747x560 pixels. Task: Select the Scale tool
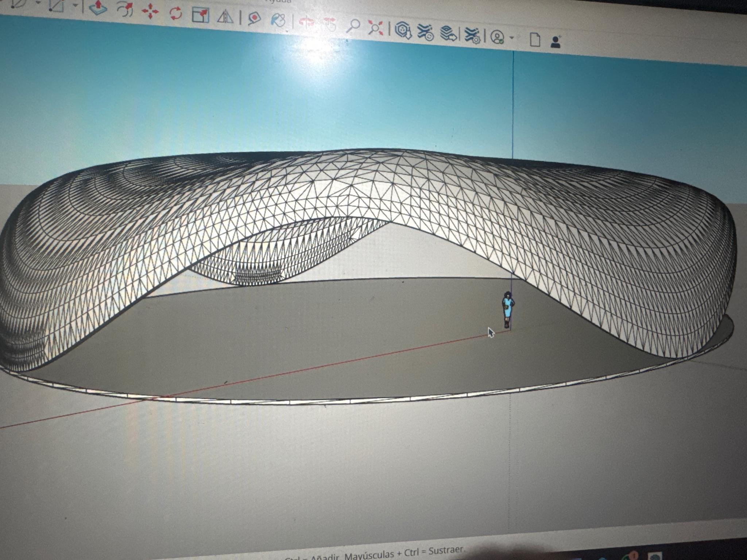point(200,15)
